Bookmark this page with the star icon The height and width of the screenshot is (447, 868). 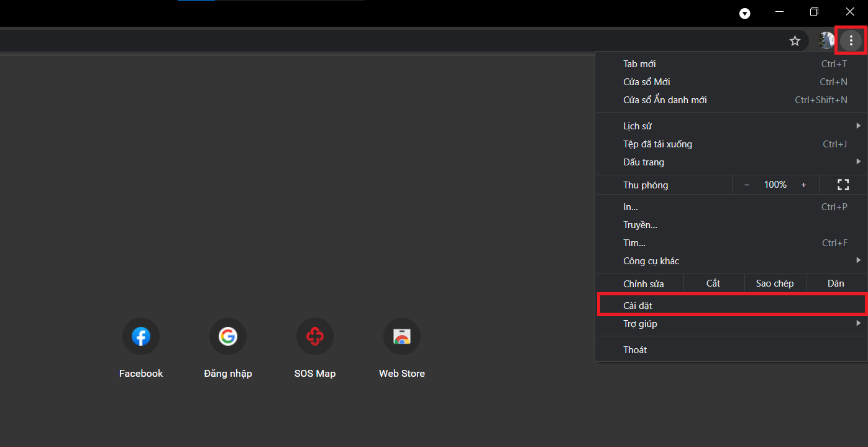click(x=795, y=41)
